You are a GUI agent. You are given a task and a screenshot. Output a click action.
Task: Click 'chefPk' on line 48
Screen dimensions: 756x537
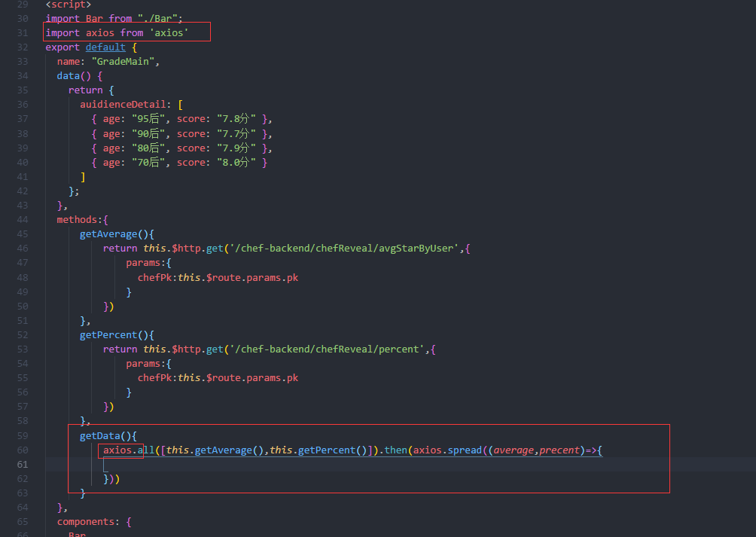[x=154, y=278]
